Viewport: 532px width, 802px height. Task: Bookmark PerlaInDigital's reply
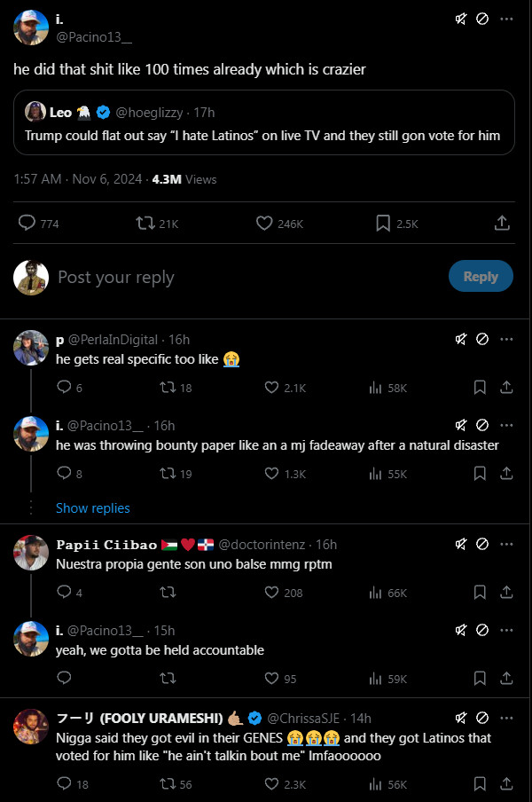point(480,388)
